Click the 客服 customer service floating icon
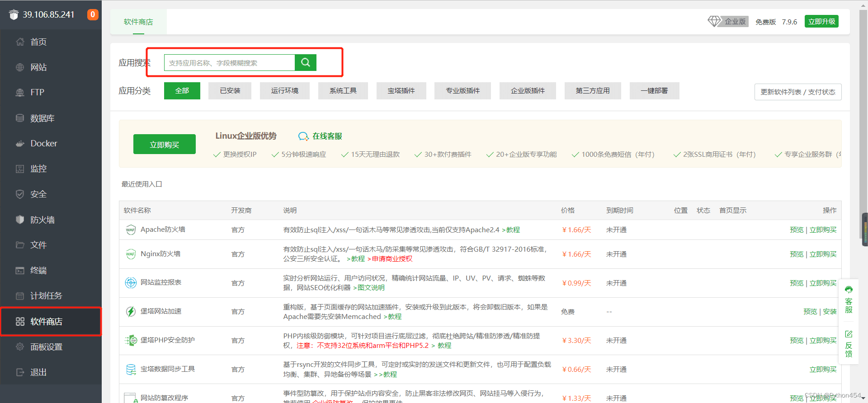This screenshot has width=868, height=403. 849,300
